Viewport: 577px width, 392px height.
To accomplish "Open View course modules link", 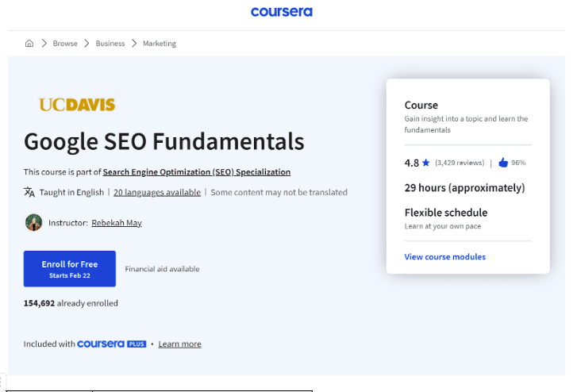I will point(445,257).
